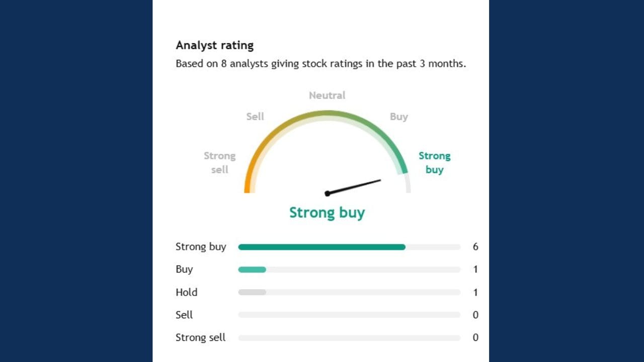Click the Strong buy count of 6
644x362 pixels.
click(475, 247)
